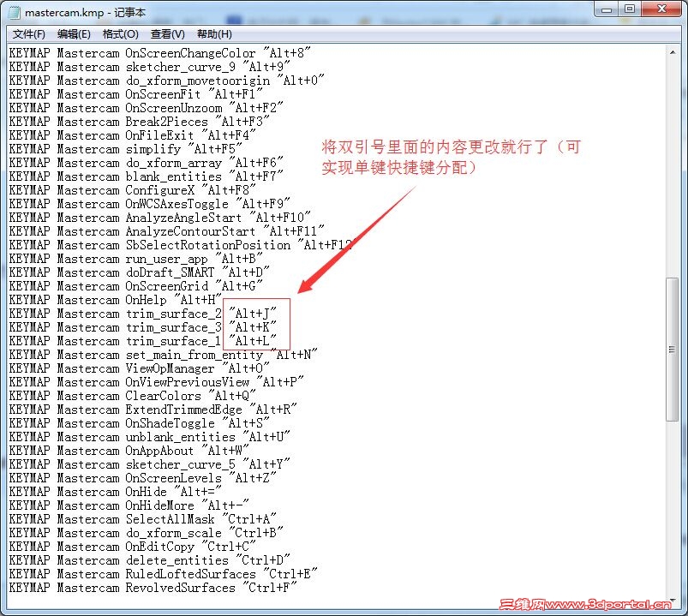Click the OnWCSAxesToggle "Alt+F9" line
Screen dimensions: 688x616
coord(150,204)
